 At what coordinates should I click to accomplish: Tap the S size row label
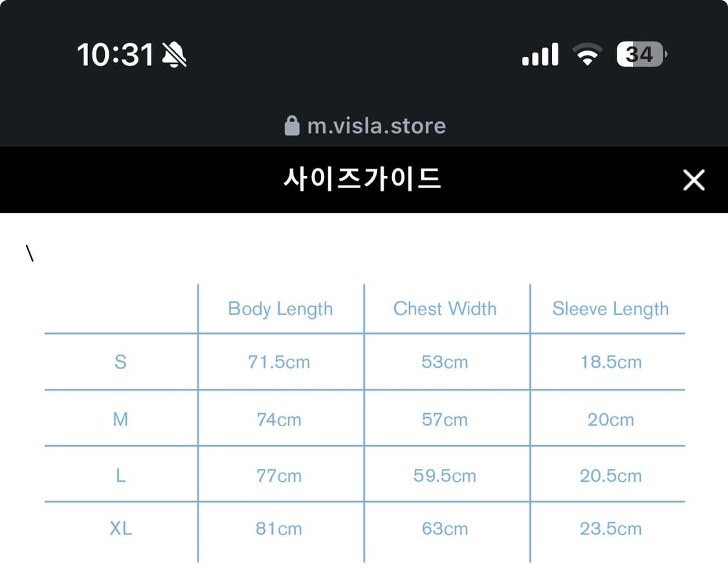(x=120, y=362)
